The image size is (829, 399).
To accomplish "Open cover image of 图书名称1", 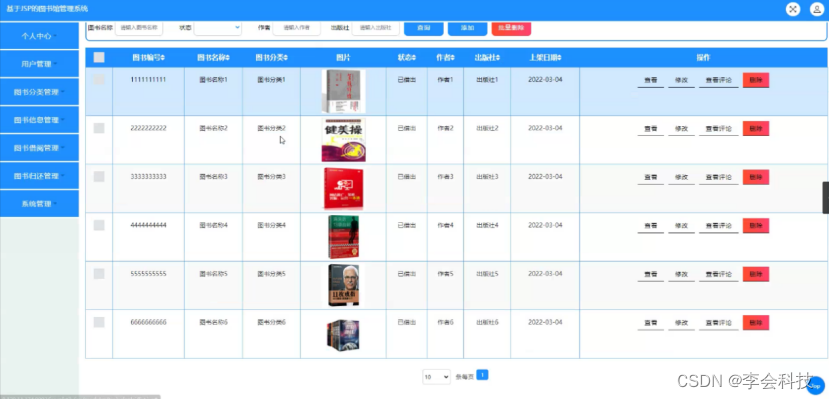I will [x=344, y=91].
